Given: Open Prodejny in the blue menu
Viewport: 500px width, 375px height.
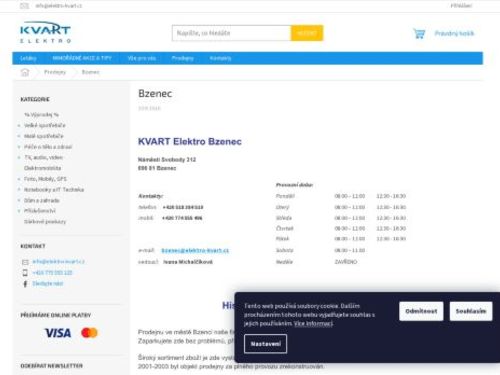Looking at the screenshot, I should click(x=183, y=58).
